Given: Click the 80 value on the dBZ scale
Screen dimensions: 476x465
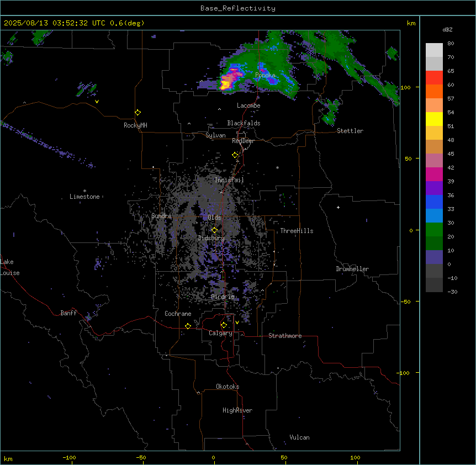Looking at the screenshot, I should point(451,44).
